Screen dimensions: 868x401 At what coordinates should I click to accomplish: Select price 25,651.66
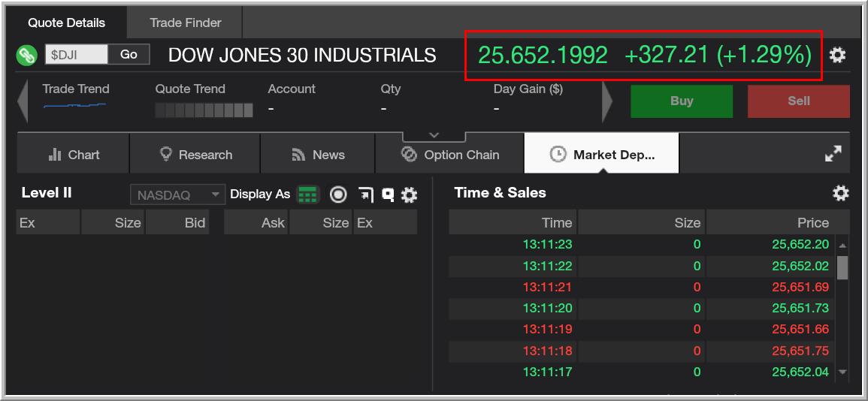tap(800, 329)
